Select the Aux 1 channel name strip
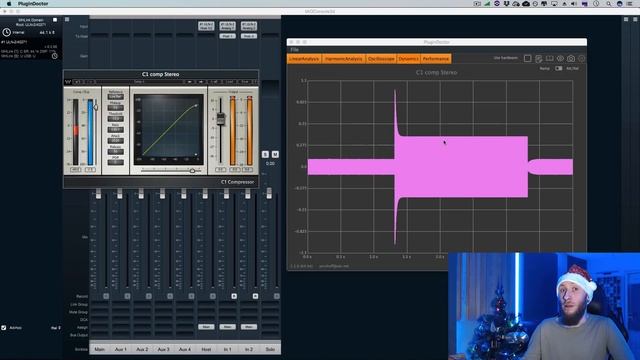The height and width of the screenshot is (360, 640). click(121, 349)
